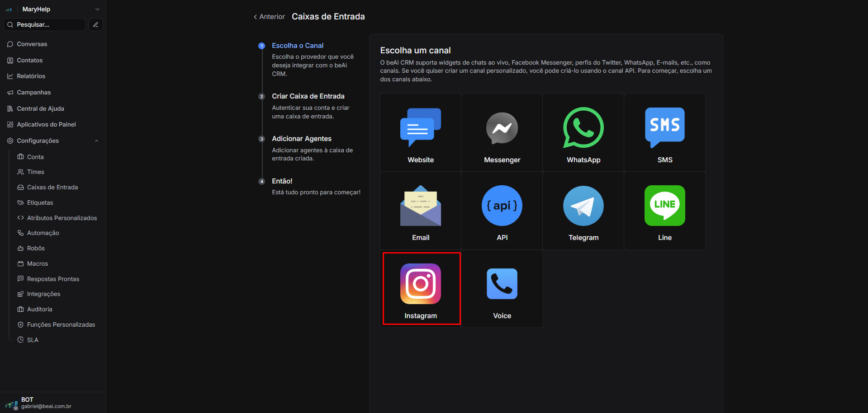Select the Website channel icon

coord(420,128)
